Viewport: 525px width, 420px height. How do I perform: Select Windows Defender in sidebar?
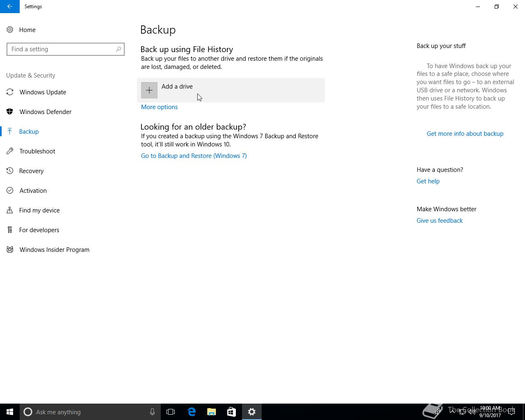point(66,112)
